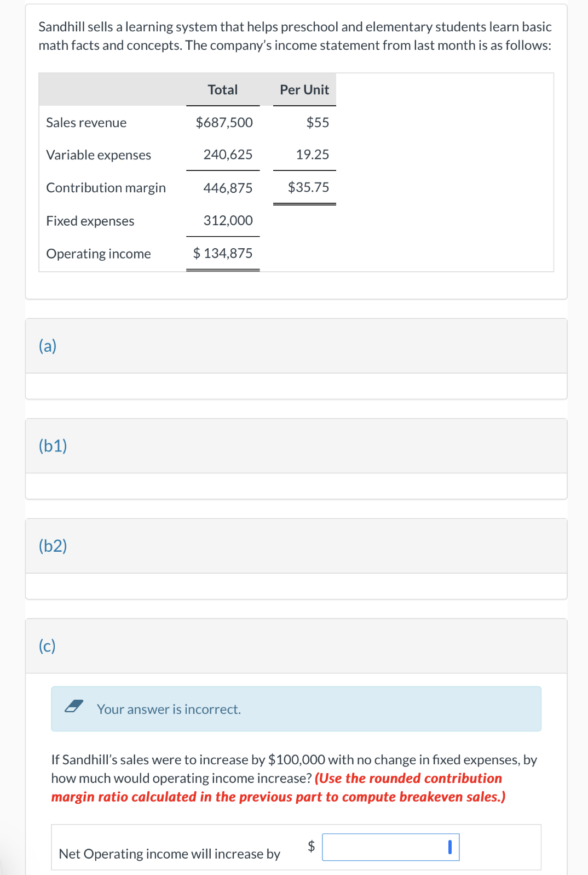588x875 pixels.
Task: Click the 'Per Unit' column header
Action: click(304, 90)
